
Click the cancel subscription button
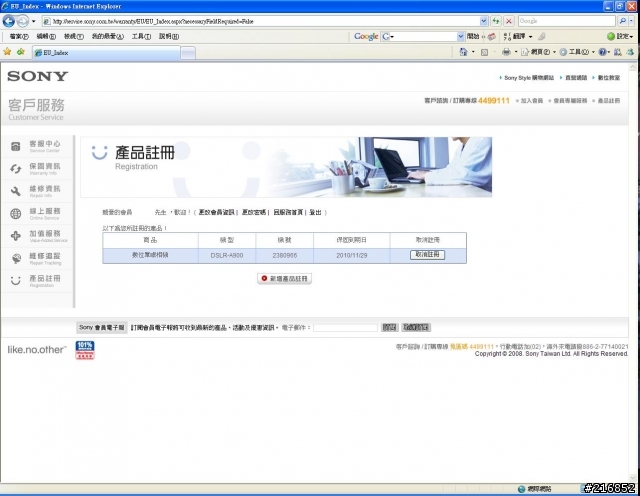(416, 327)
